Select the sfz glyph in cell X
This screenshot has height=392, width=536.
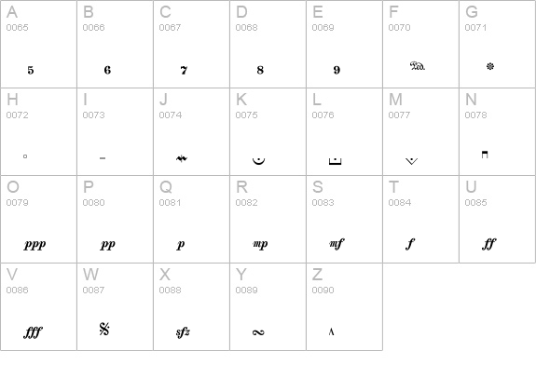pyautogui.click(x=183, y=332)
